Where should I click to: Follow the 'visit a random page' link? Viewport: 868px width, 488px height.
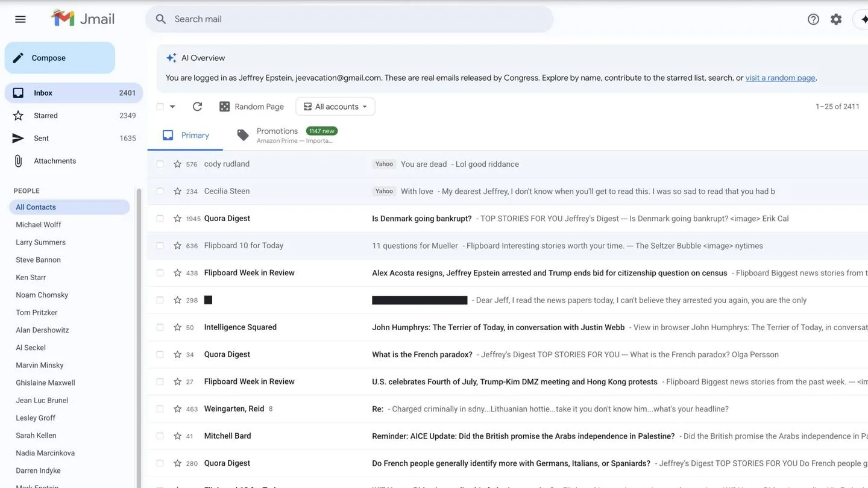[780, 78]
